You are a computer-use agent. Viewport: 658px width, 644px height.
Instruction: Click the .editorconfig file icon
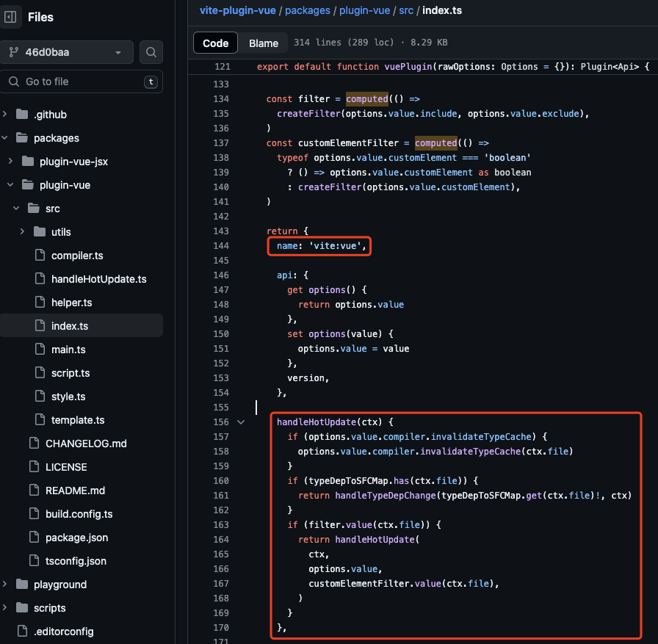pos(22,631)
